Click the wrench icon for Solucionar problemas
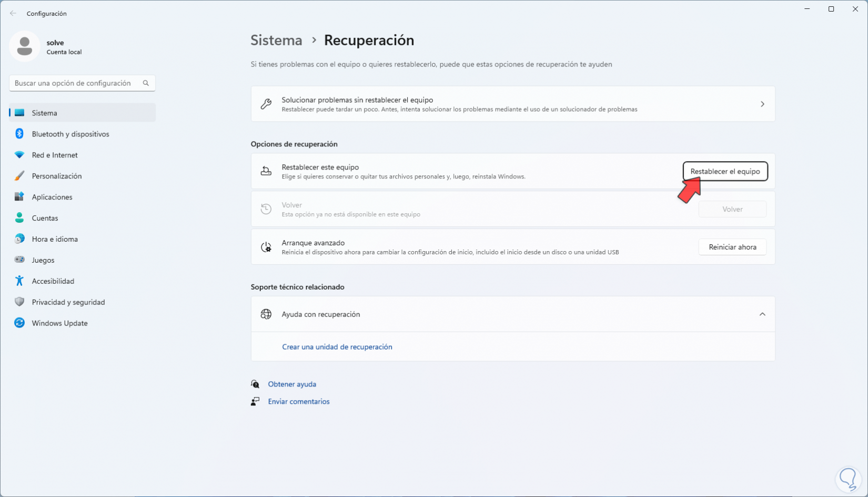 (266, 104)
